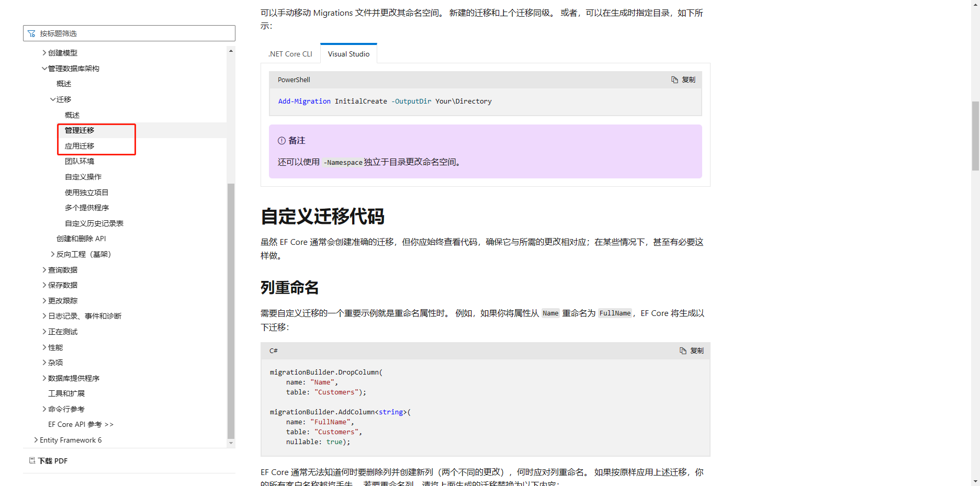Viewport: 980px width, 486px height.
Task: Open the 创建和删除 API page
Action: [81, 239]
